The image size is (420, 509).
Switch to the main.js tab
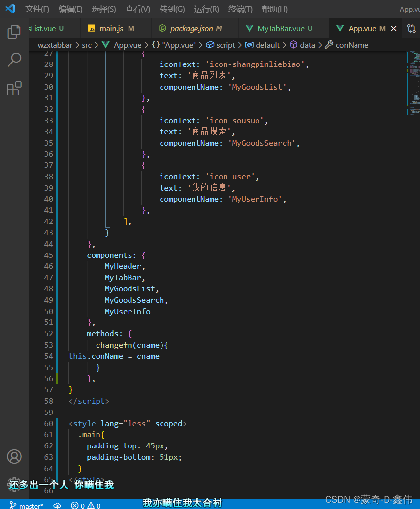pyautogui.click(x=111, y=29)
